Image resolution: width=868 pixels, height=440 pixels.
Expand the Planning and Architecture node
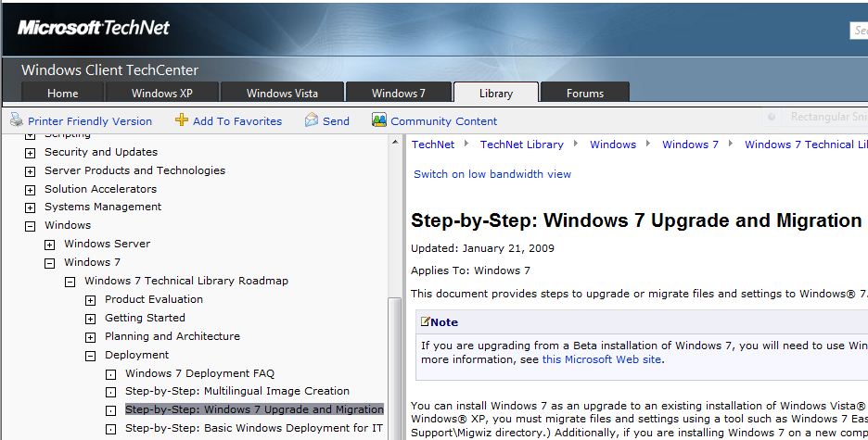coord(91,337)
